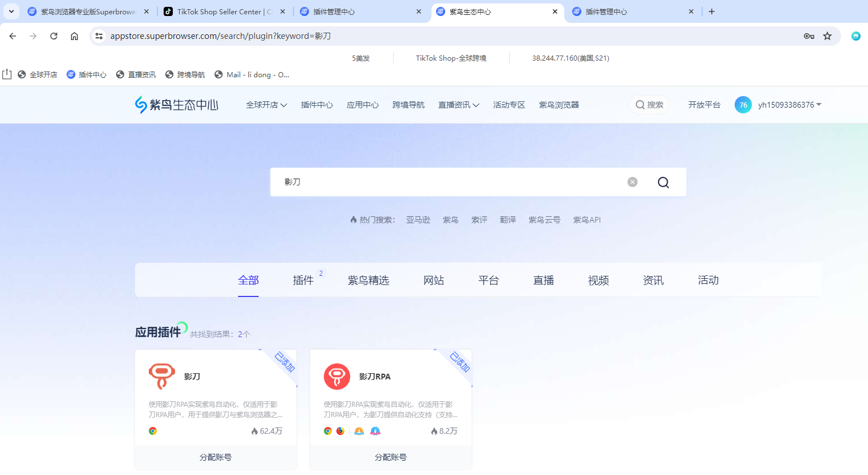The image size is (868, 475).
Task: Expand the yh15093386376 account dropdown
Action: pos(790,105)
